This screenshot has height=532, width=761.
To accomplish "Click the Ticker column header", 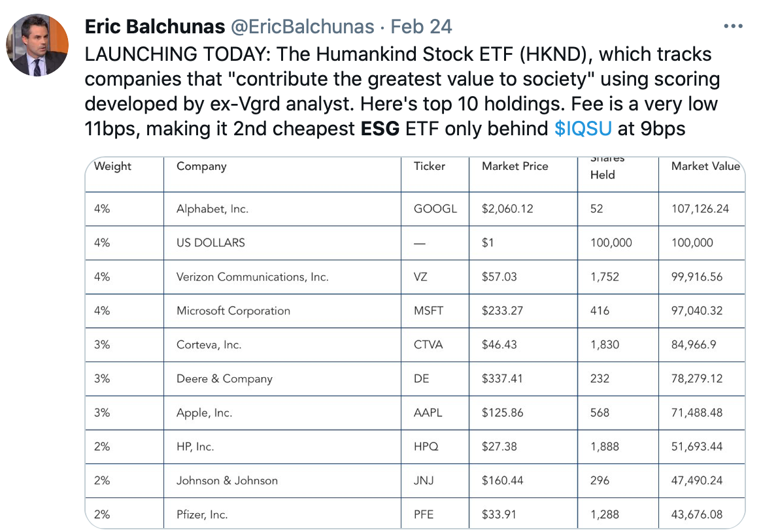I will coord(430,167).
